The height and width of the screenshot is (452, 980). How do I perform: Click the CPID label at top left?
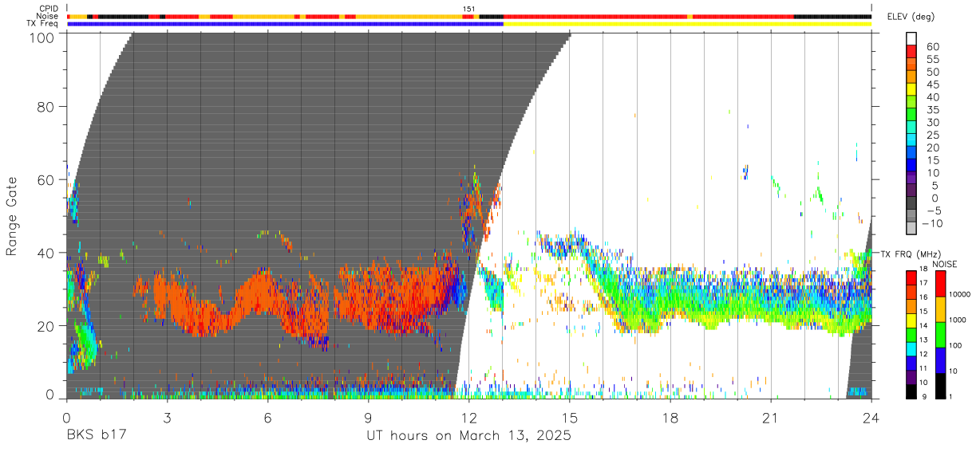48,8
